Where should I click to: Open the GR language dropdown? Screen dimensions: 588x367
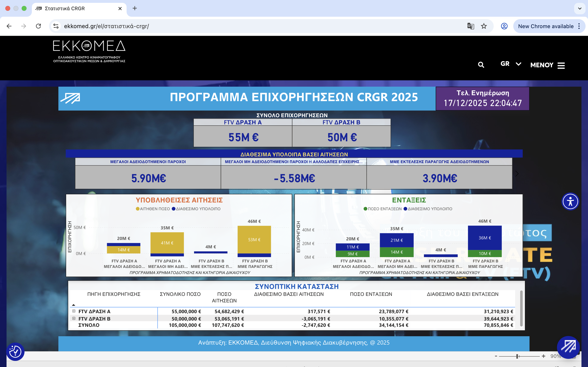(x=510, y=64)
